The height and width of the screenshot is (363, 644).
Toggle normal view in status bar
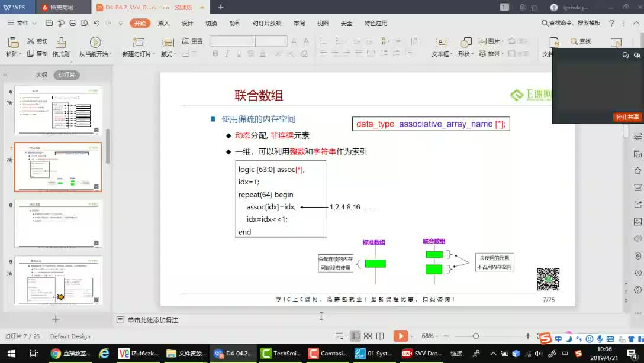(x=355, y=336)
